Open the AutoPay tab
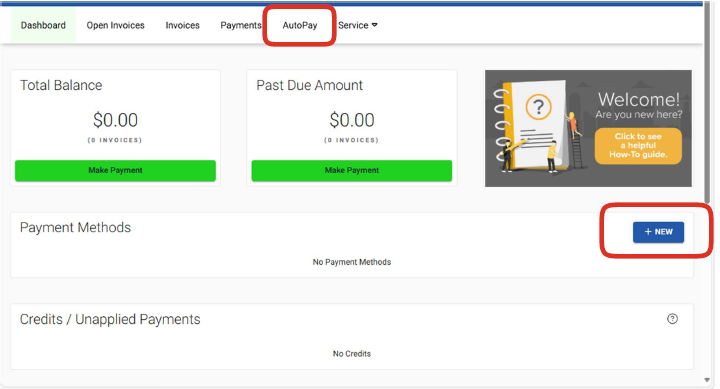720x389 pixels. 300,25
